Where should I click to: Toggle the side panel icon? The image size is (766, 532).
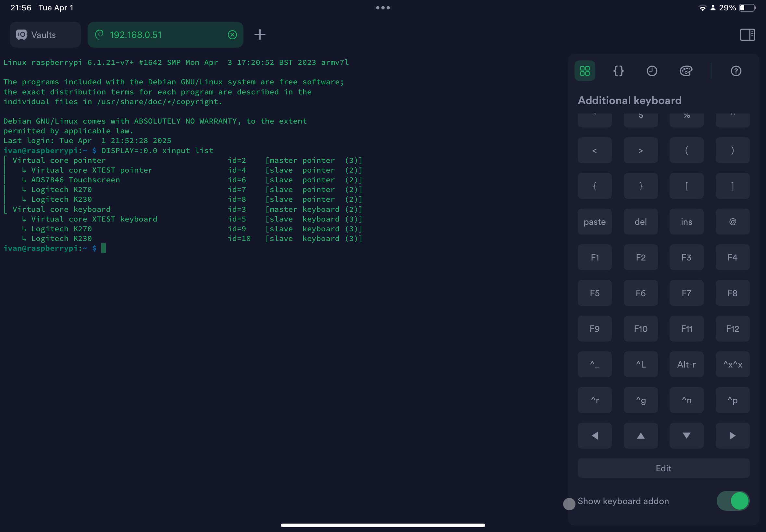tap(747, 35)
